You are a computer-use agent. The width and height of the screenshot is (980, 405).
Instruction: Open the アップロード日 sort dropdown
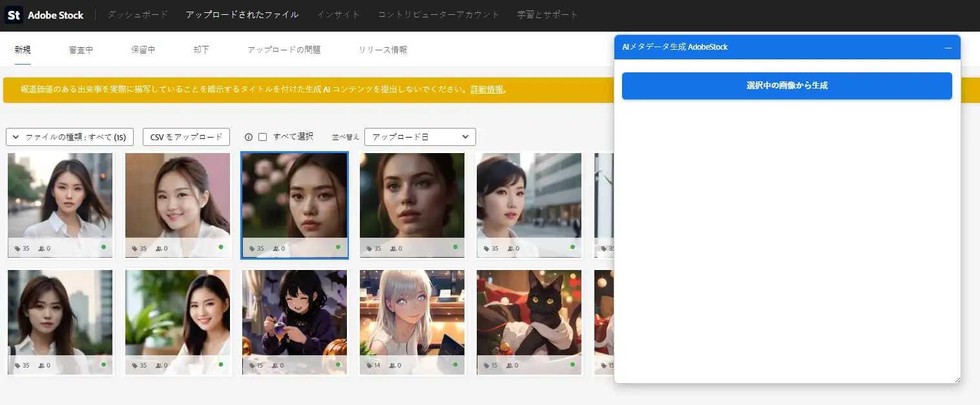(420, 137)
